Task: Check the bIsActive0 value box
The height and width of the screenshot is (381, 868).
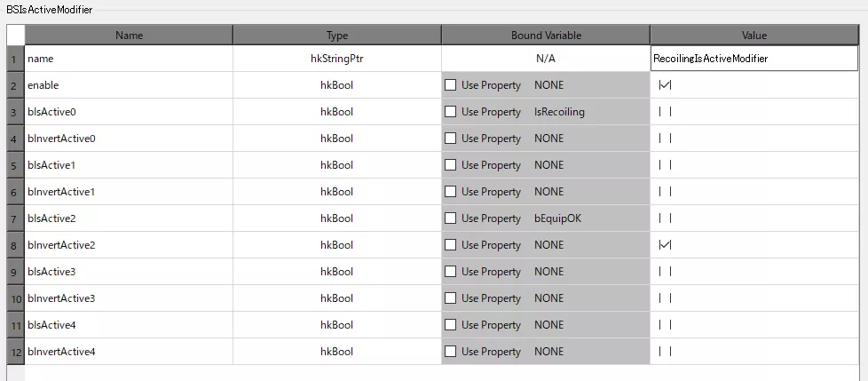Action: [x=665, y=112]
